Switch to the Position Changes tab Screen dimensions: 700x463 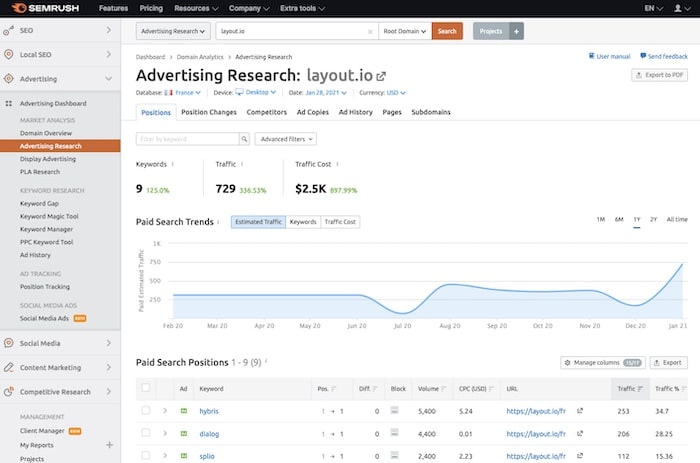point(209,112)
